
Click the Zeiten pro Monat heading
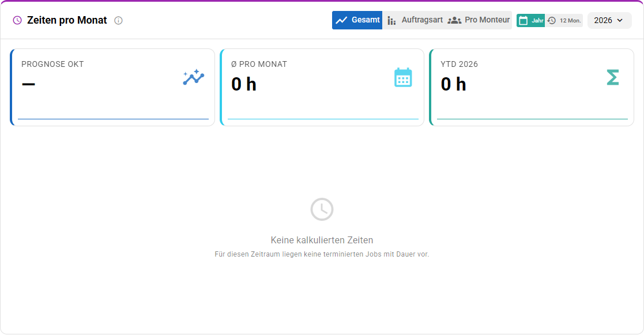67,20
